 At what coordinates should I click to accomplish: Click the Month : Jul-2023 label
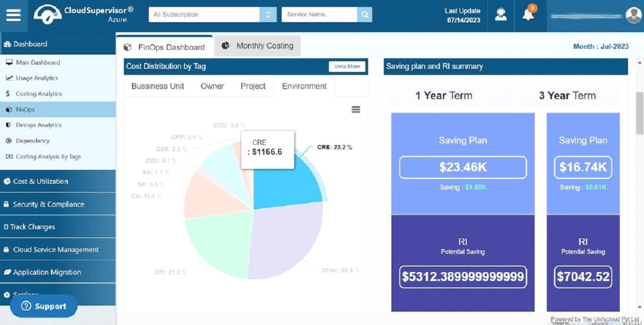pos(601,46)
